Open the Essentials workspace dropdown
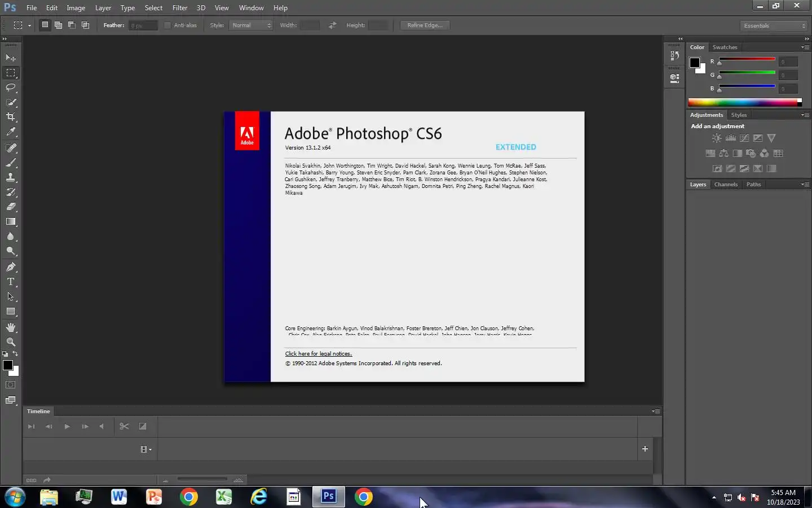This screenshot has height=508, width=812. 775,26
